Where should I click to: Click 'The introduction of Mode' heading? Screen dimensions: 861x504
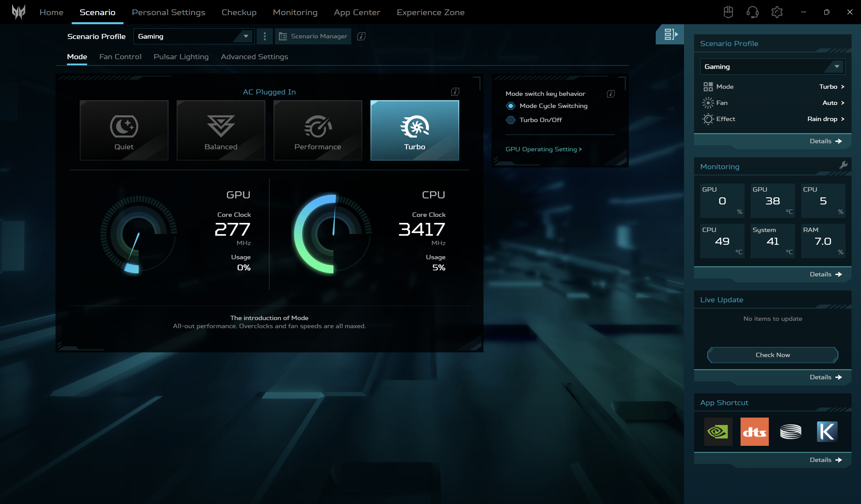click(269, 318)
